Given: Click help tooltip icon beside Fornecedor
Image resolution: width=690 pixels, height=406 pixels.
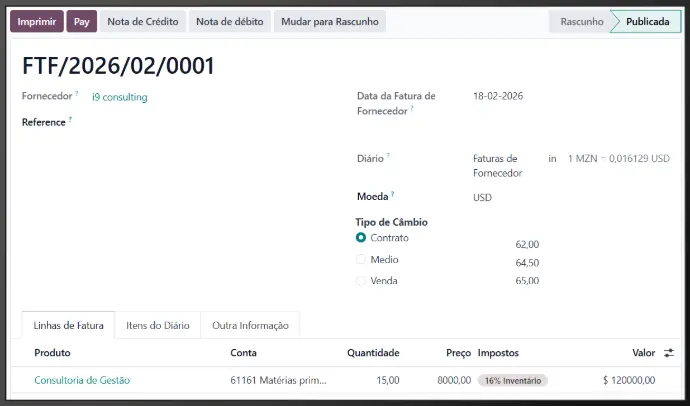Looking at the screenshot, I should coord(76,95).
